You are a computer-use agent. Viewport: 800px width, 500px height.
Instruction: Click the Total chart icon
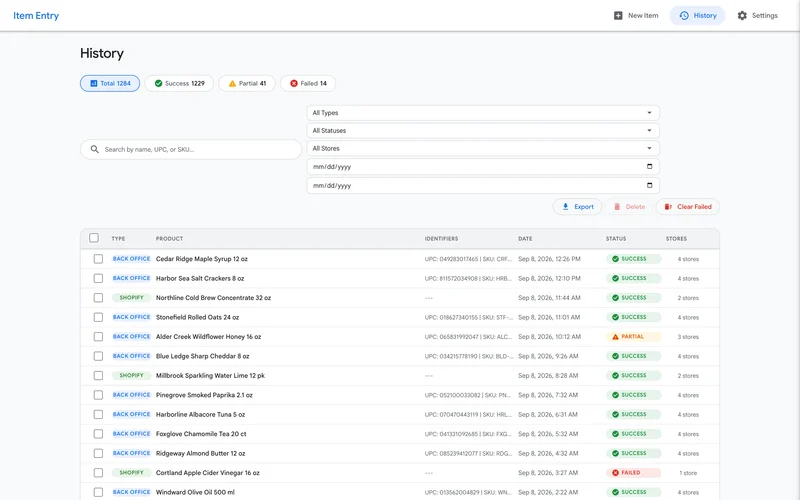pos(93,83)
